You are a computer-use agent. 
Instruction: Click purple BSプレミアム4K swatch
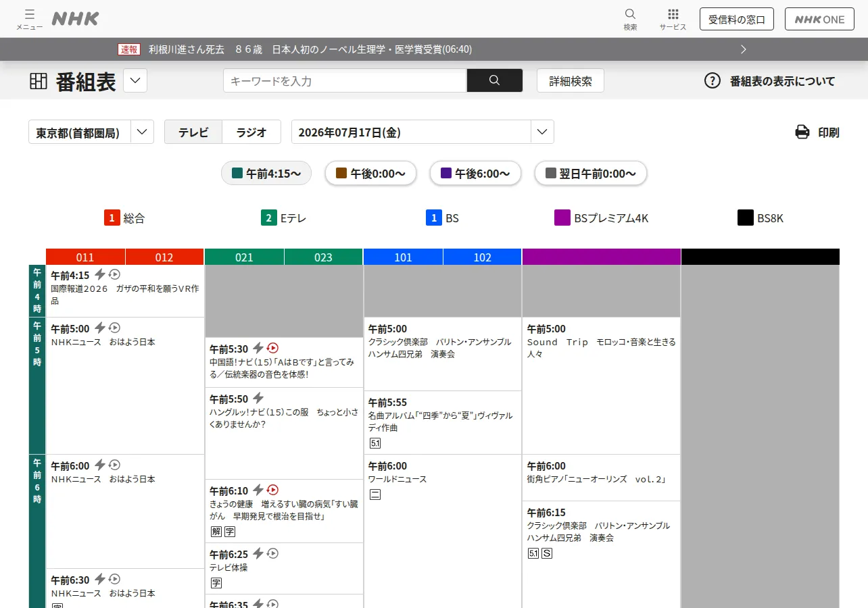click(x=562, y=218)
